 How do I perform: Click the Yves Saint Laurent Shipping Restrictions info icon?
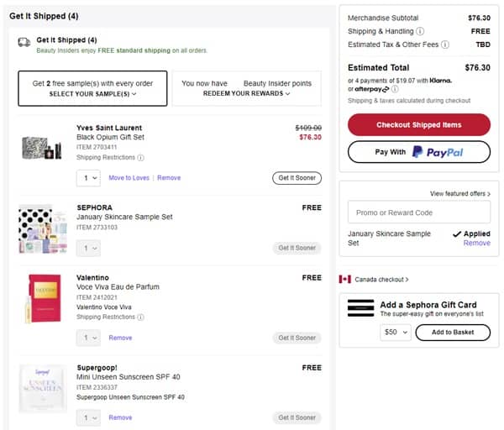click(140, 157)
